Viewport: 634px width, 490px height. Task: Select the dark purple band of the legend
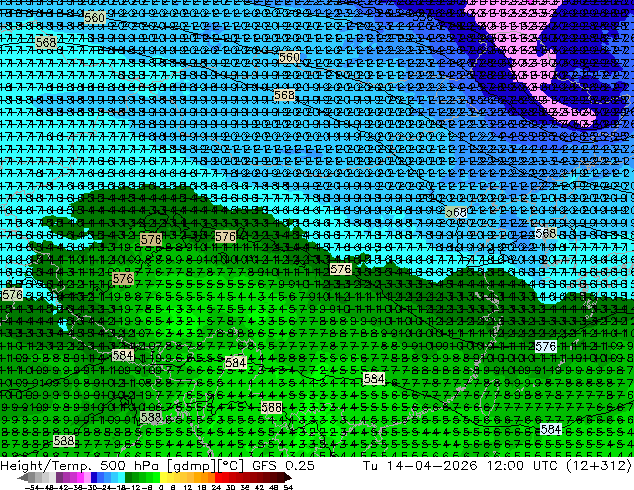tap(59, 477)
